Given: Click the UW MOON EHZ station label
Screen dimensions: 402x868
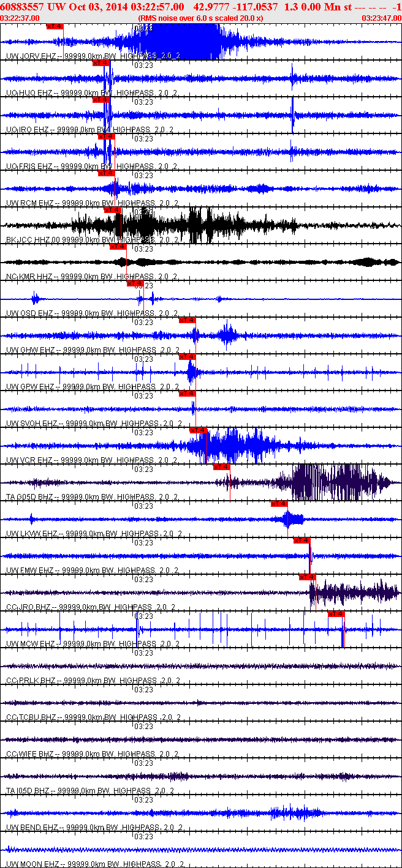Looking at the screenshot, I should (32, 864).
